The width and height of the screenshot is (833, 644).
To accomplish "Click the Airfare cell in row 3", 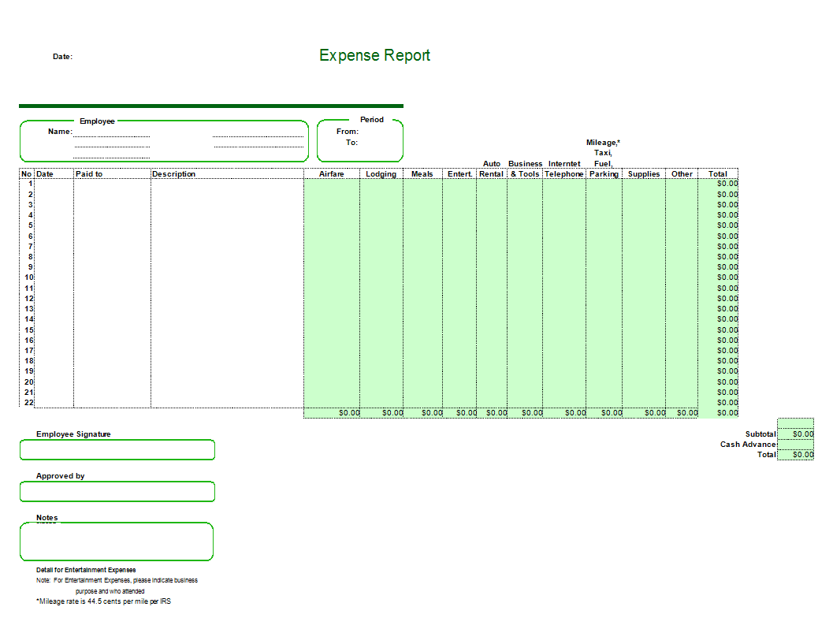I will pos(332,205).
